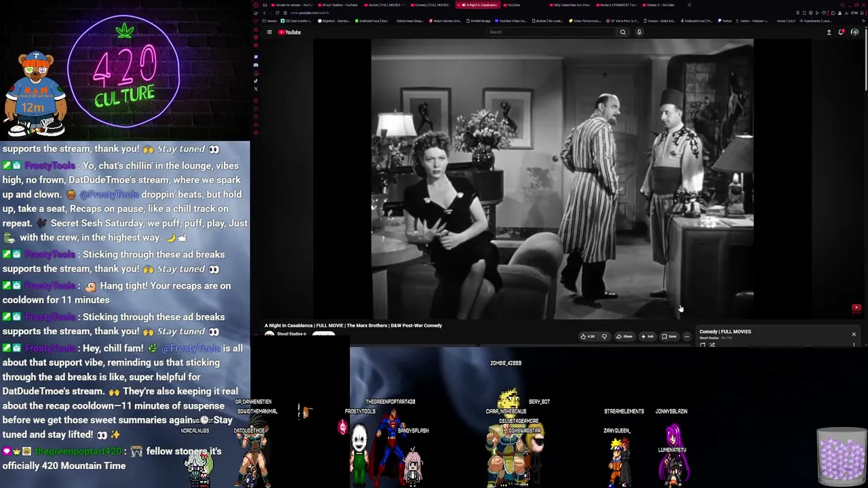Start voice search with the microphone
Viewport: 868px width, 488px height.
(x=639, y=32)
